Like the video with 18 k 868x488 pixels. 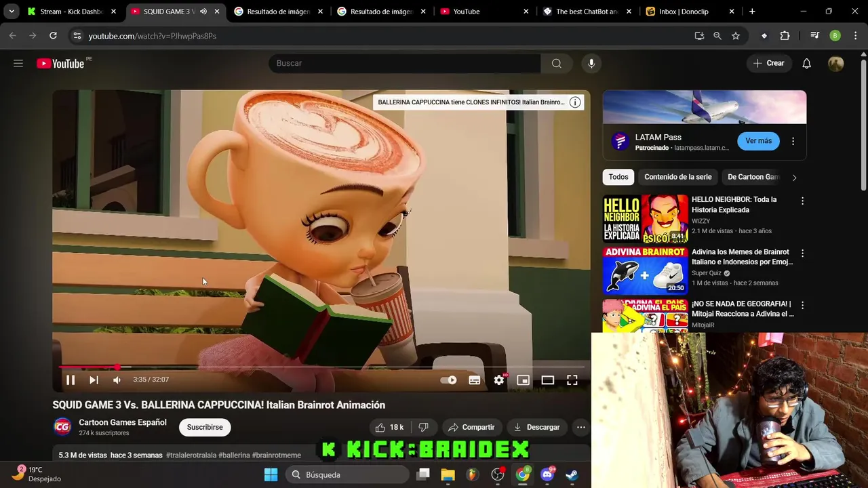pyautogui.click(x=389, y=427)
